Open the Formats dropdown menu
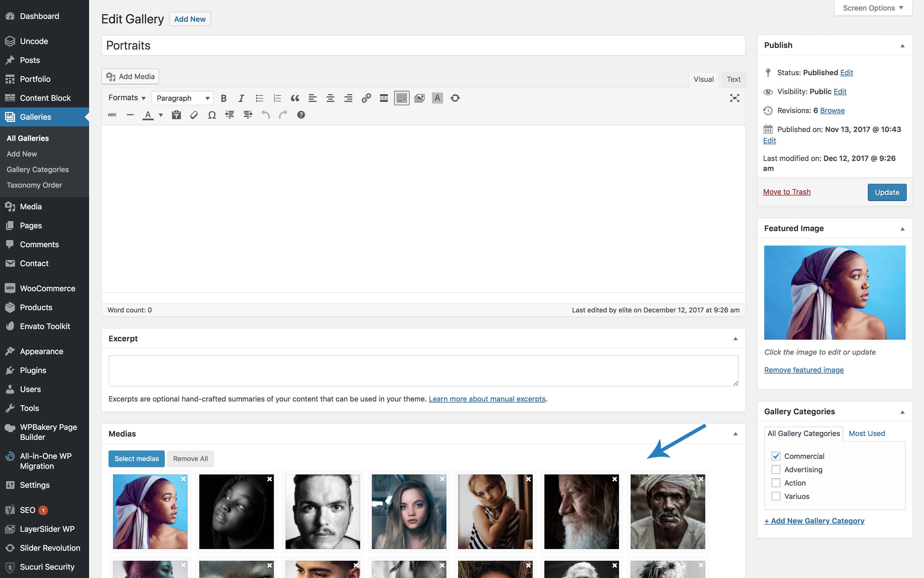 pos(126,98)
